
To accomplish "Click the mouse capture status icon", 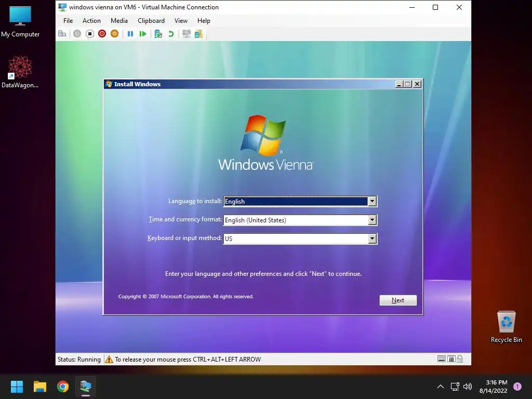I will pyautogui.click(x=451, y=359).
